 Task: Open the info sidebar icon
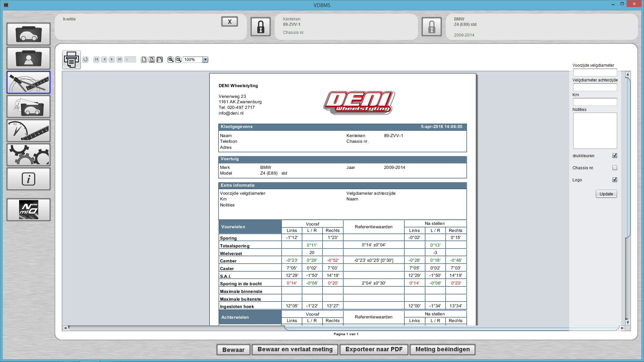29,179
